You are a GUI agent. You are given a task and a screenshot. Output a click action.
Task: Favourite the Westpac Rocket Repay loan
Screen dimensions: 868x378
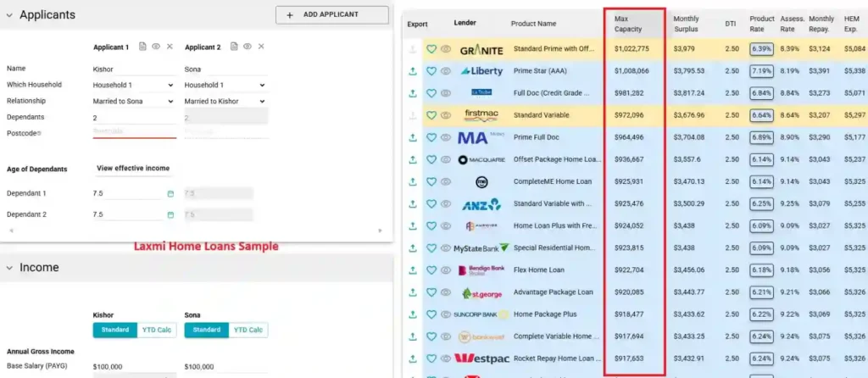point(431,359)
